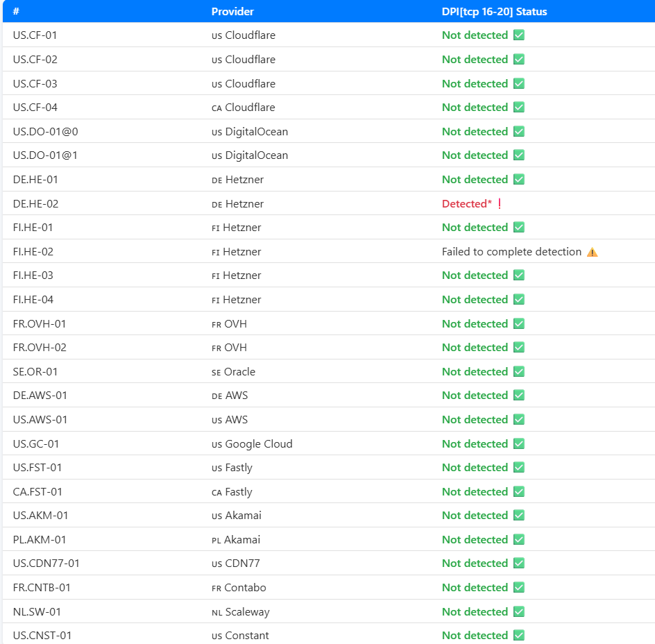The width and height of the screenshot is (655, 644).
Task: Click FR OVH provider in FR.OVH-02 row
Action: click(229, 347)
